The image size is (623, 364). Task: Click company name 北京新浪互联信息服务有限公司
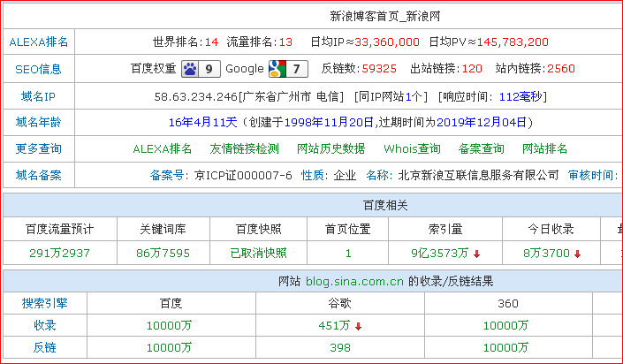pyautogui.click(x=478, y=175)
